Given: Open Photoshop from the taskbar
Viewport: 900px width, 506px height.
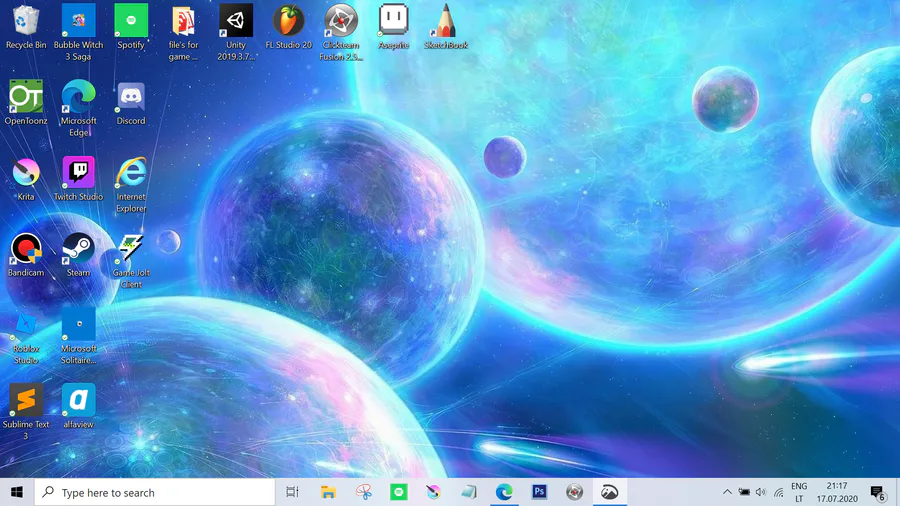Looking at the screenshot, I should tap(539, 492).
